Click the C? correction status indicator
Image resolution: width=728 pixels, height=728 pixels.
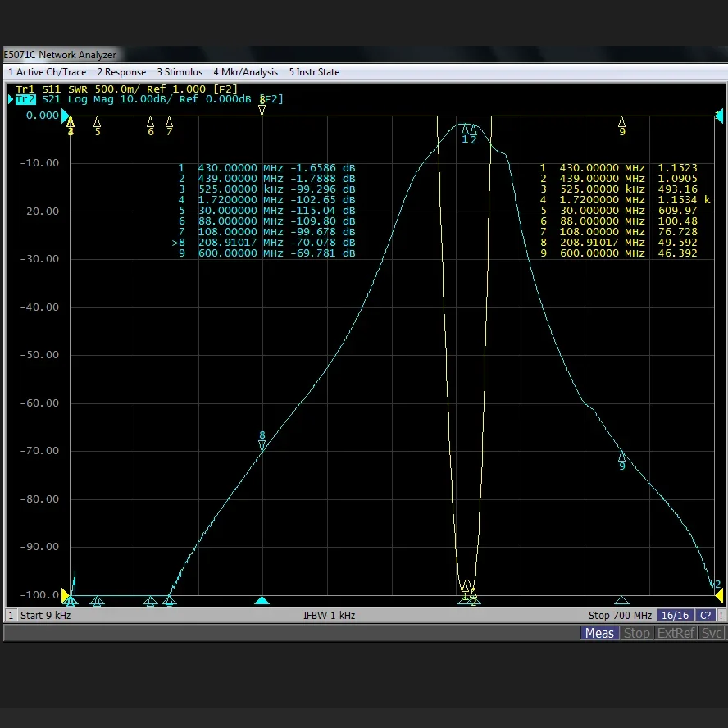[x=705, y=615]
